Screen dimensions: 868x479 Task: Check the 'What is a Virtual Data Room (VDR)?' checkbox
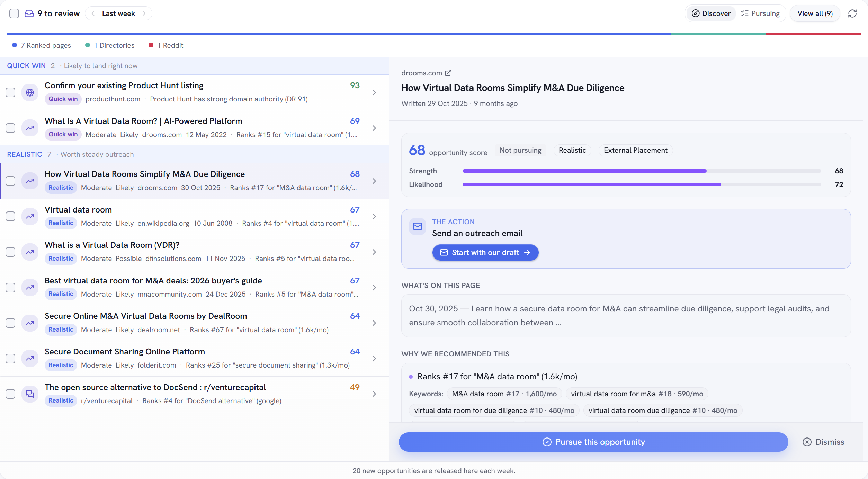click(x=10, y=252)
